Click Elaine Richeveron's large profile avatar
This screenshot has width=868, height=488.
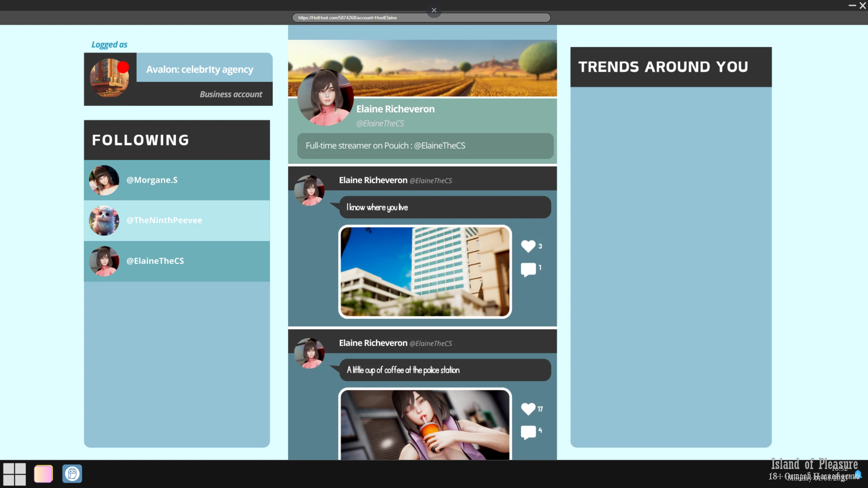[x=325, y=98]
